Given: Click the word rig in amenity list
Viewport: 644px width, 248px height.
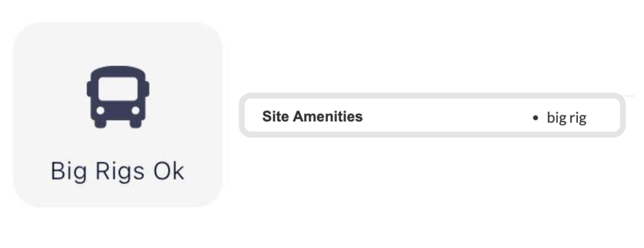Looking at the screenshot, I should 578,118.
